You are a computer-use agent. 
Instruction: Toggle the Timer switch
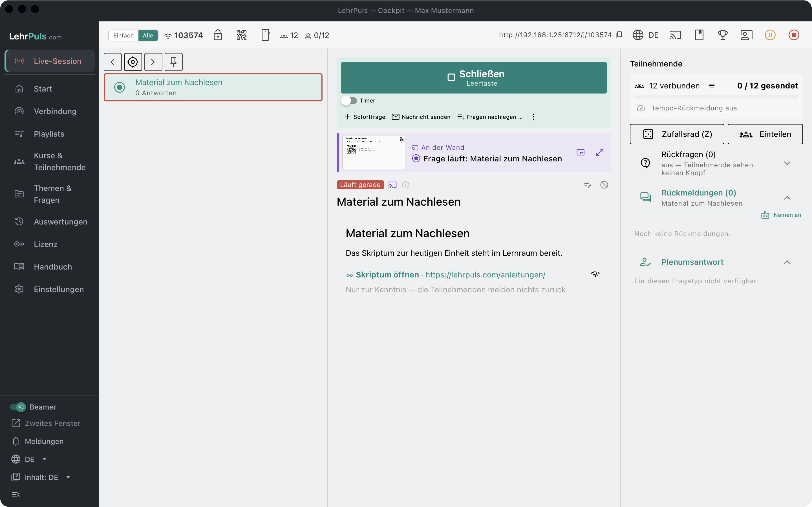(x=349, y=101)
